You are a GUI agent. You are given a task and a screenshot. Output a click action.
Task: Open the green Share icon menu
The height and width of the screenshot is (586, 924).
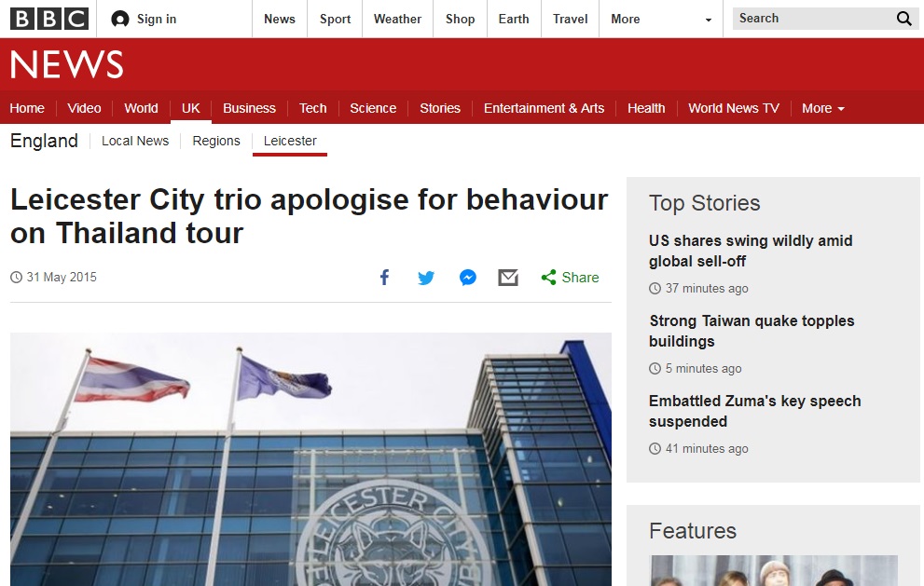pyautogui.click(x=548, y=278)
